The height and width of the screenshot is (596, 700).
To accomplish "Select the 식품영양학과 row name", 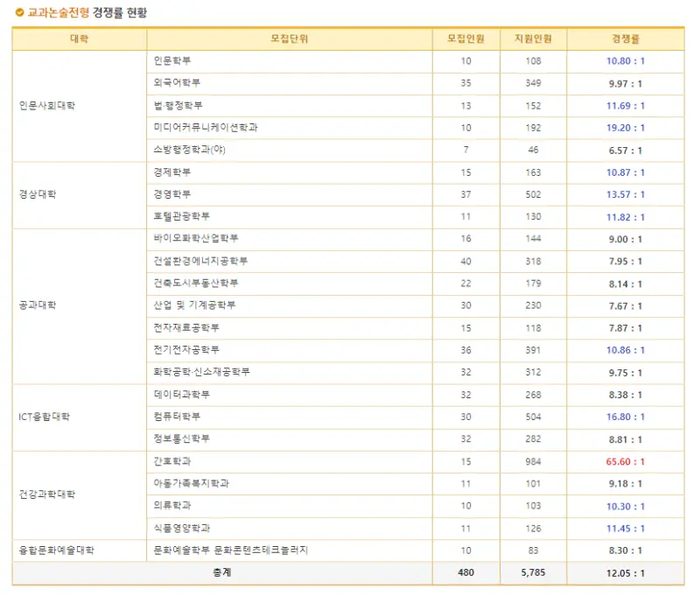I will tap(182, 529).
